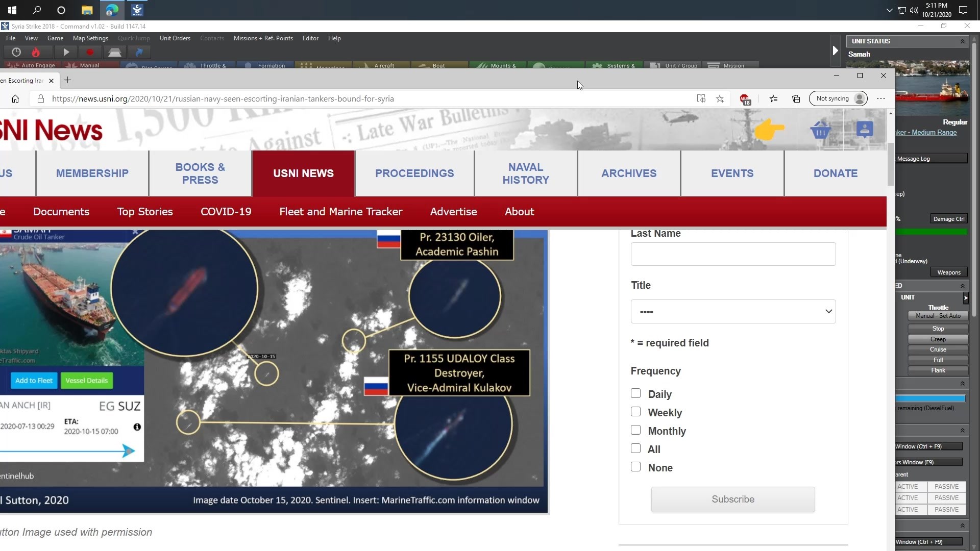Open a new browser tab
The image size is (980, 551).
67,80
